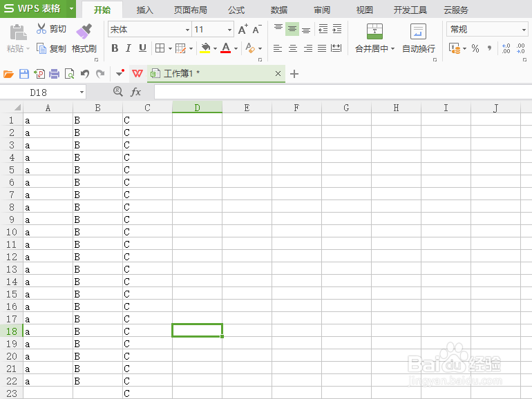Switch to the 页面布局 tab

(190, 10)
